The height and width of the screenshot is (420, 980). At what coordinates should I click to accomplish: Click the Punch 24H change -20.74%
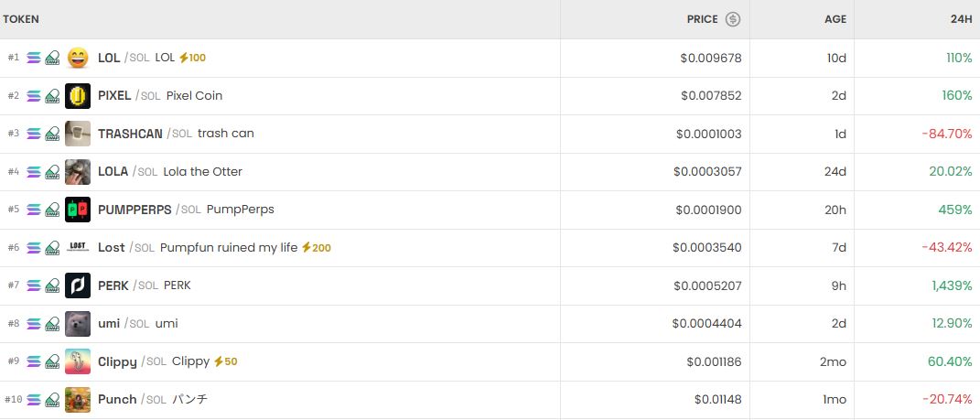pos(946,400)
